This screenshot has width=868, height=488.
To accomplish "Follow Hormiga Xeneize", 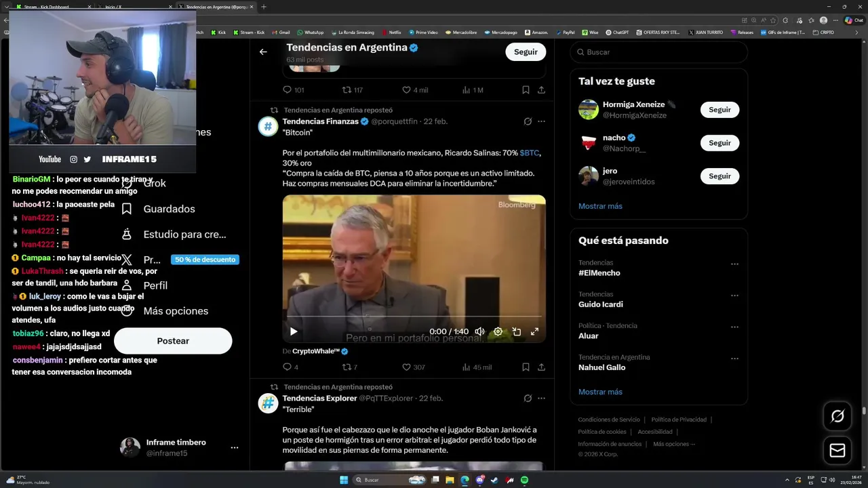I will 719,110.
